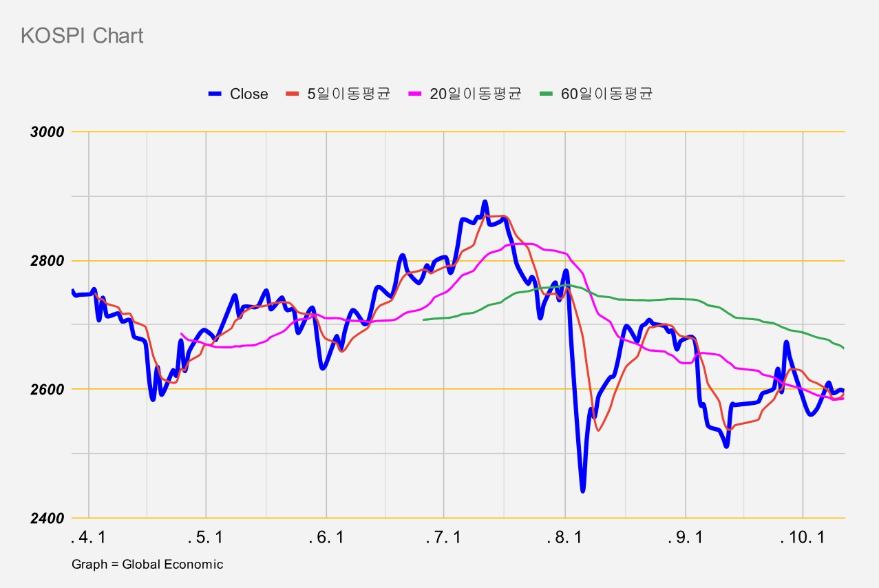Select the 4.1 date axis label

click(89, 538)
